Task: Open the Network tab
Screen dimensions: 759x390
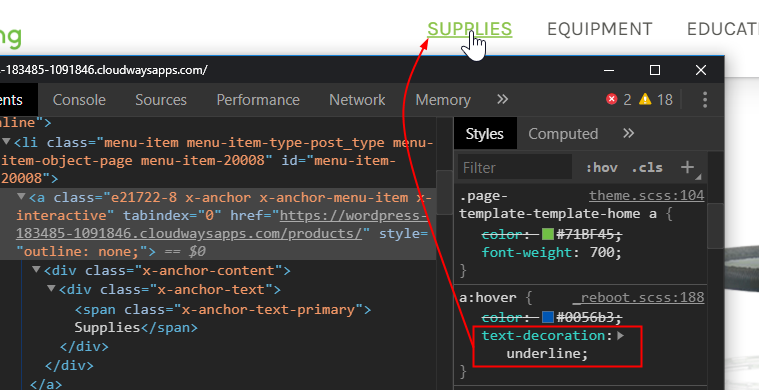Action: 357,100
